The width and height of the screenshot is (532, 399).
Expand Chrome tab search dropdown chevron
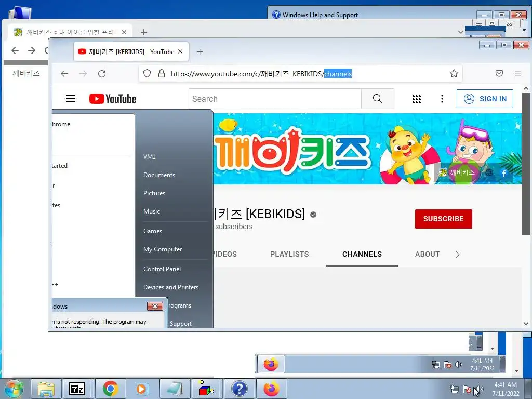point(460,32)
